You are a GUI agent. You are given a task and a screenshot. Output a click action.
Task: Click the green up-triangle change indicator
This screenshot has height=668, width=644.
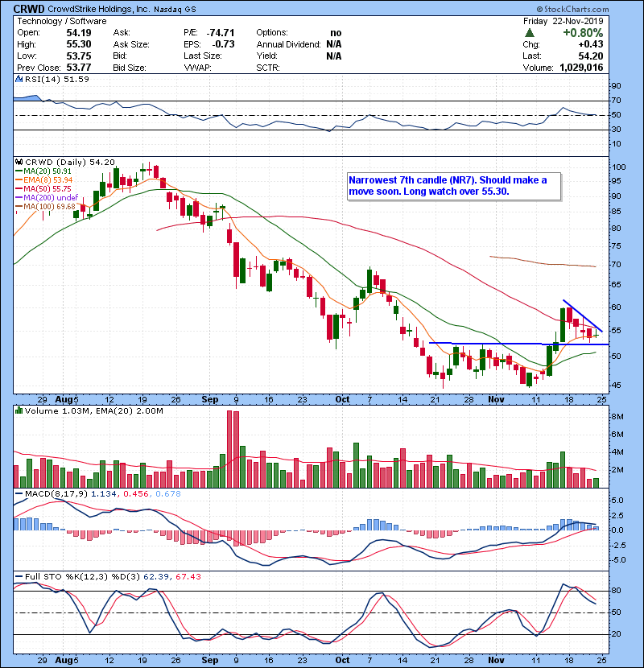(530, 33)
